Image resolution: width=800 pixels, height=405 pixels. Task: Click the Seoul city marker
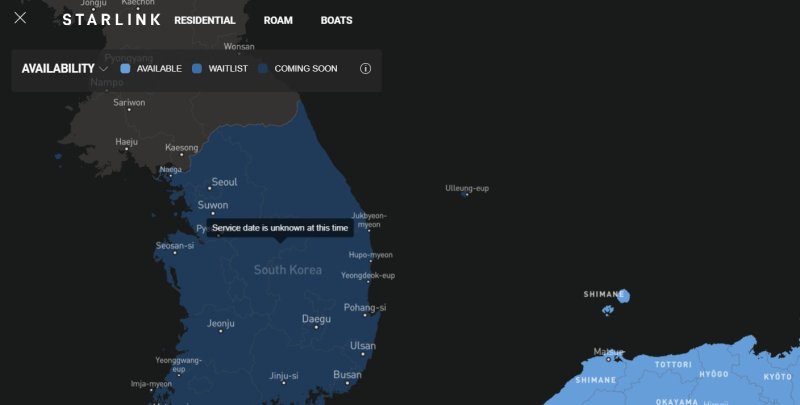pyautogui.click(x=210, y=187)
